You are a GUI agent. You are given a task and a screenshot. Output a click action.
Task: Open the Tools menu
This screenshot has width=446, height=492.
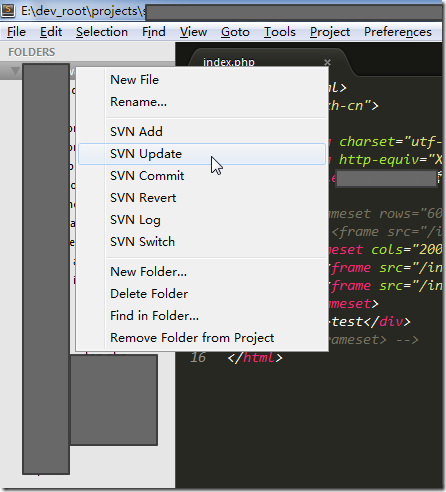[280, 32]
